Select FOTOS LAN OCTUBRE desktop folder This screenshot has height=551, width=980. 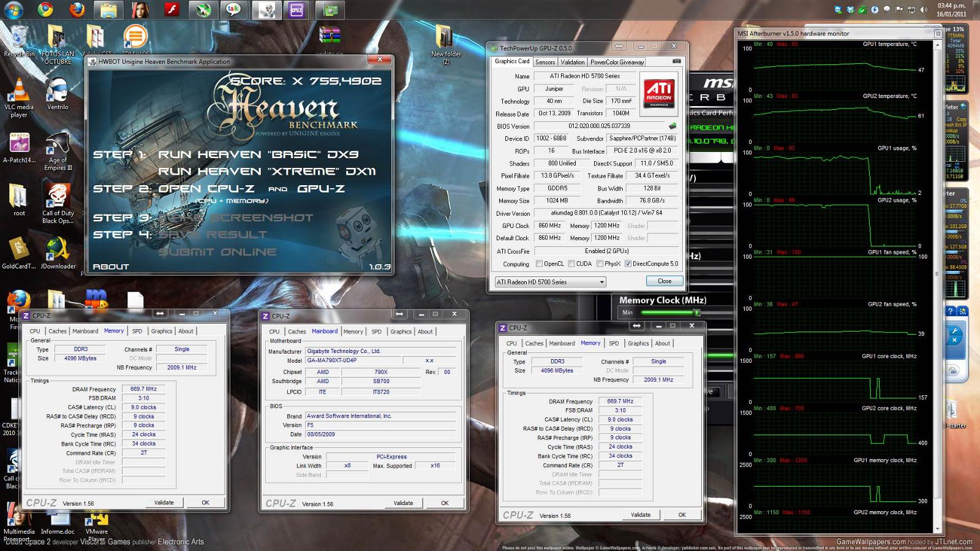(x=58, y=45)
